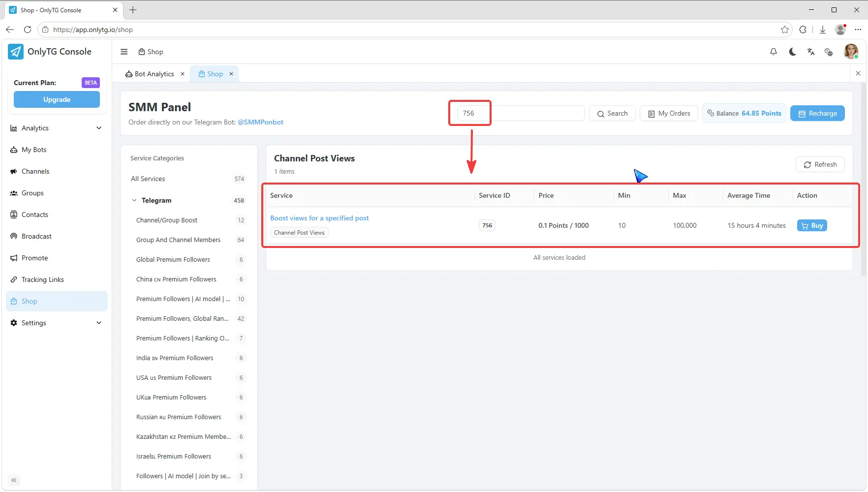Close the Shop tab

coord(231,74)
